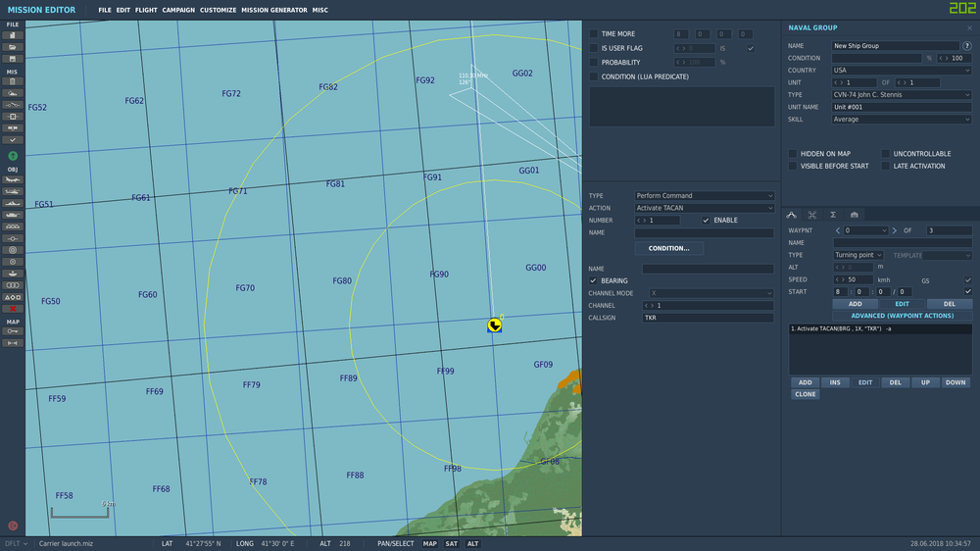Open the help icon beside group name
The image size is (980, 551).
coord(968,45)
